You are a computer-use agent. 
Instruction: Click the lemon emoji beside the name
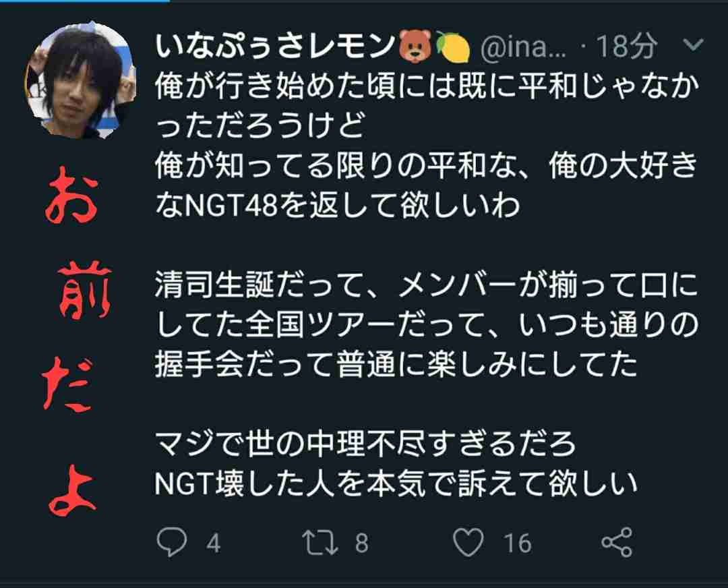(453, 47)
